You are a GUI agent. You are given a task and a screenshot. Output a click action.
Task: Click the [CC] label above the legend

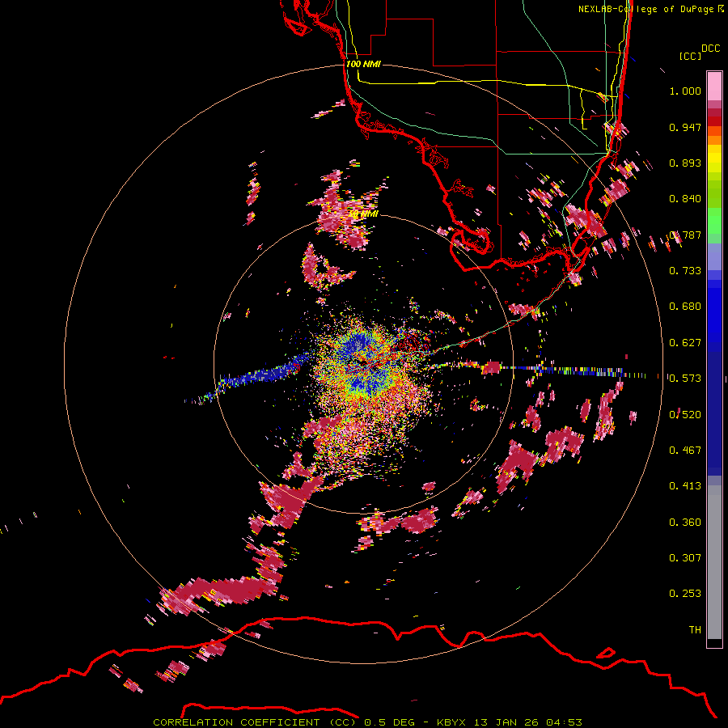690,56
